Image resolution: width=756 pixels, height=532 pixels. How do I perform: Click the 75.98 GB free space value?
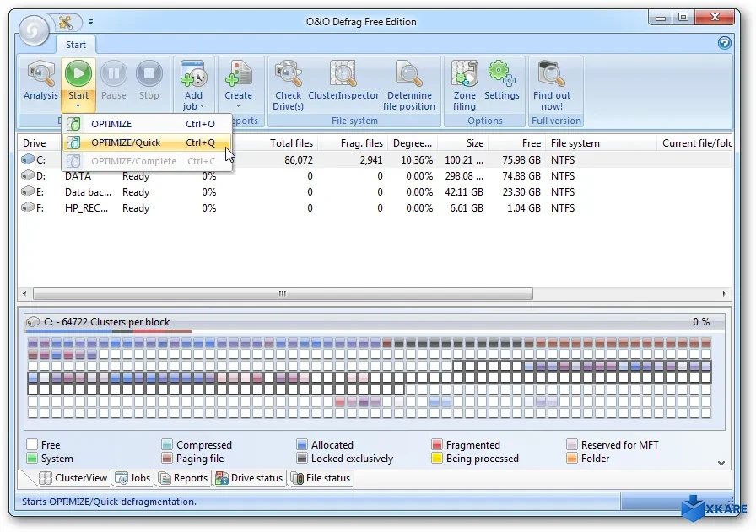click(521, 159)
